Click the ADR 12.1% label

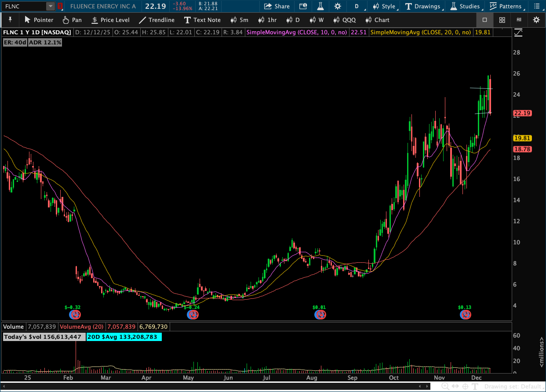click(45, 43)
